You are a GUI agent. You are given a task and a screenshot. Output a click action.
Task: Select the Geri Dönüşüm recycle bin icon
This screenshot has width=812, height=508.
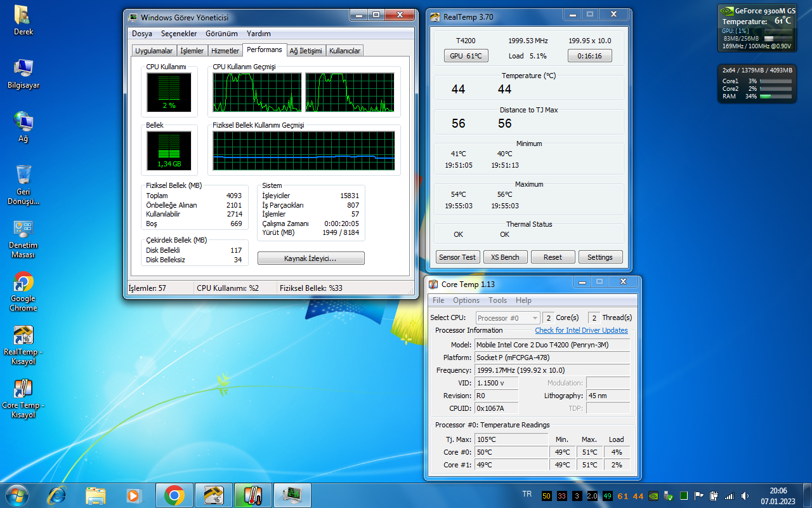pos(23,185)
